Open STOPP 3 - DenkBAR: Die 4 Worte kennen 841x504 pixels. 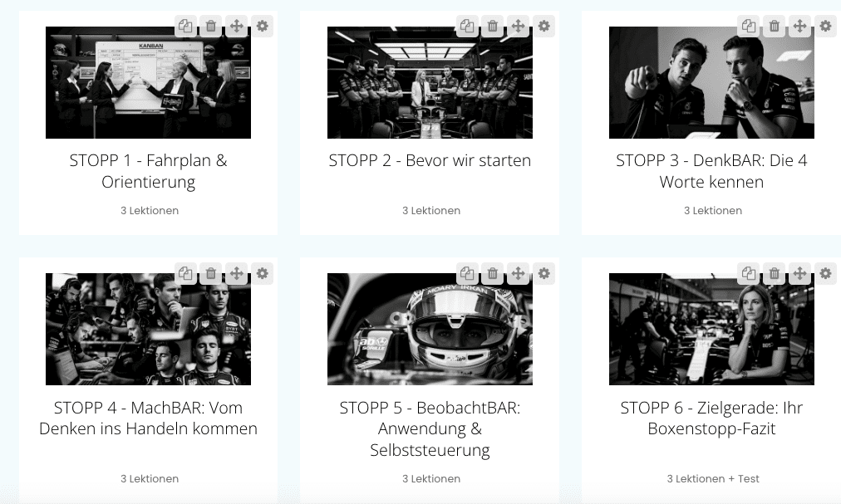click(x=711, y=171)
